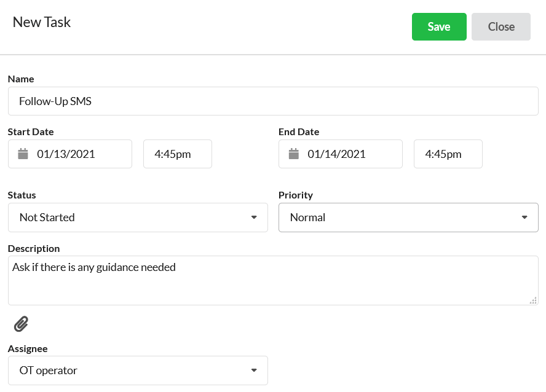Click the paperclip attachment icon
This screenshot has height=392, width=546.
pyautogui.click(x=22, y=324)
